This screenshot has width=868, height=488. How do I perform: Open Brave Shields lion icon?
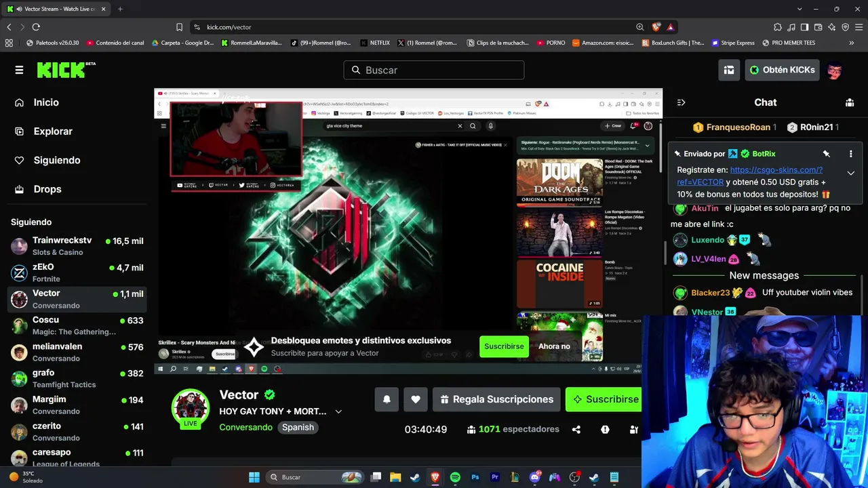click(x=656, y=27)
